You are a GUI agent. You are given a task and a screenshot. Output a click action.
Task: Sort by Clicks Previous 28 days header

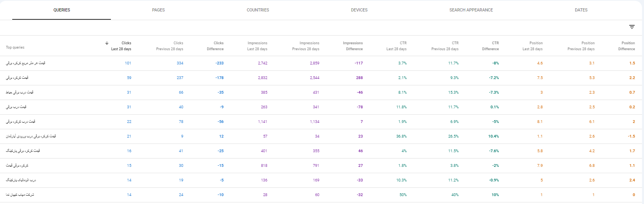[170, 46]
